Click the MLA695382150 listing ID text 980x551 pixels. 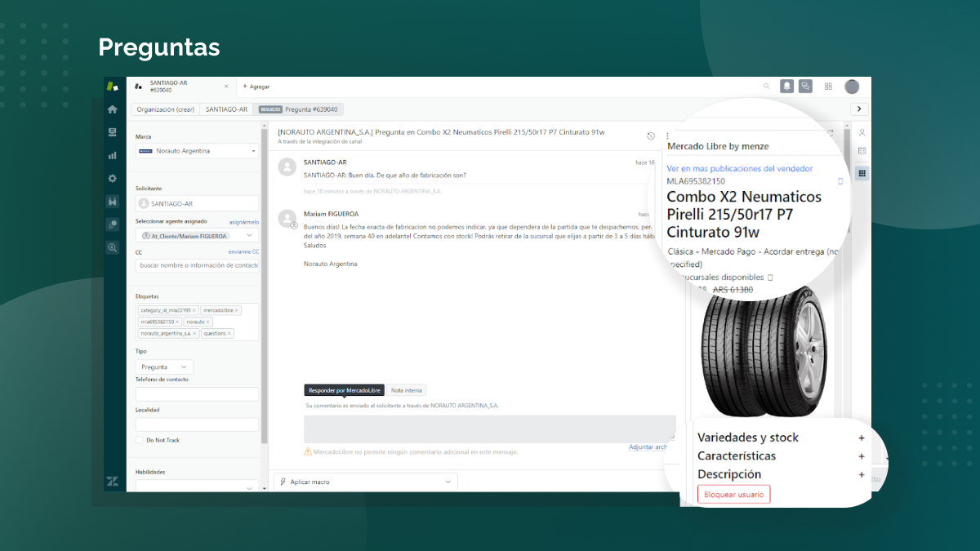click(696, 181)
